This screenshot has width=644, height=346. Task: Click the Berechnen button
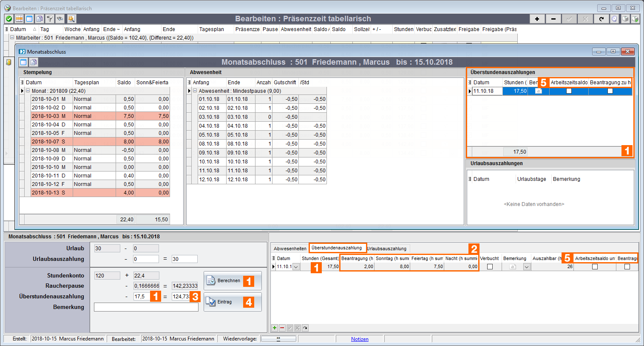233,281
